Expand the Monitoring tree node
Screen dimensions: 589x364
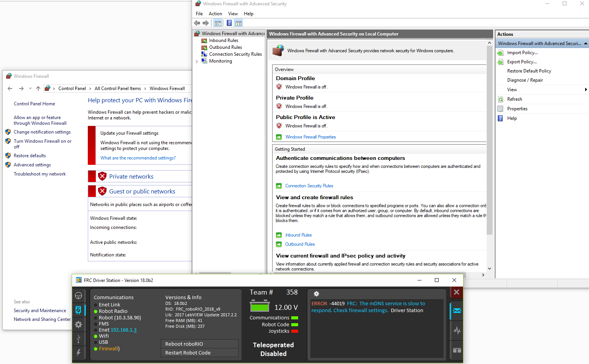[197, 61]
